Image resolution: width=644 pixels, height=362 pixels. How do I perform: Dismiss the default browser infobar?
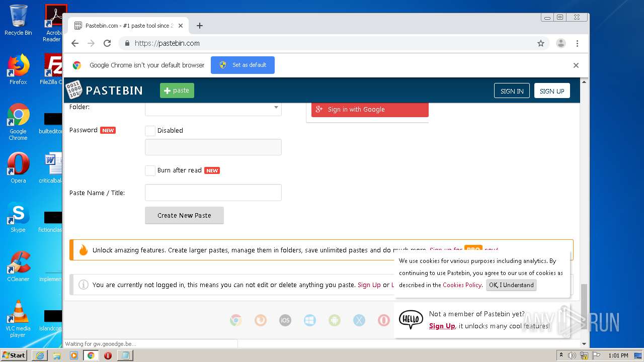[x=576, y=65]
